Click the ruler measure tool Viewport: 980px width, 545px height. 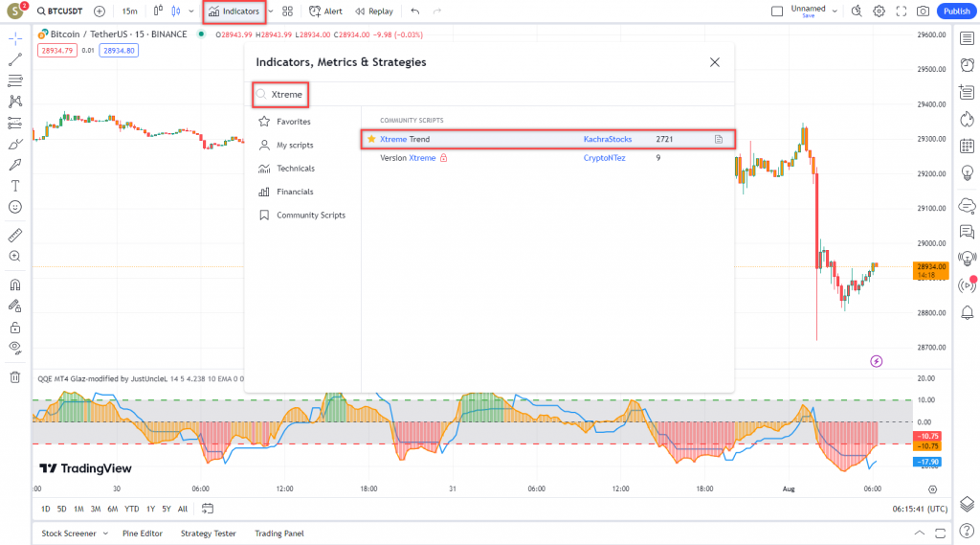point(14,235)
